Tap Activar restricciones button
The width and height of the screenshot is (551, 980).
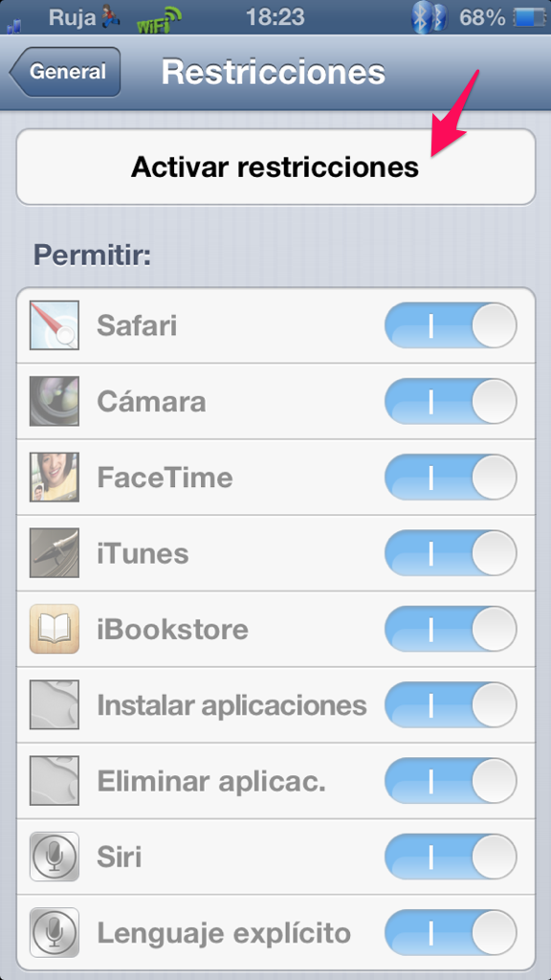[275, 167]
